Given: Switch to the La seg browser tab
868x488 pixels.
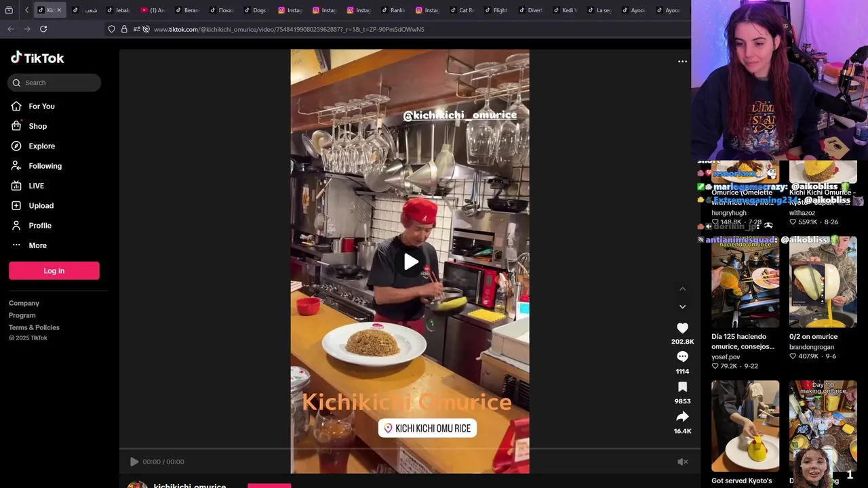Looking at the screenshot, I should (599, 10).
